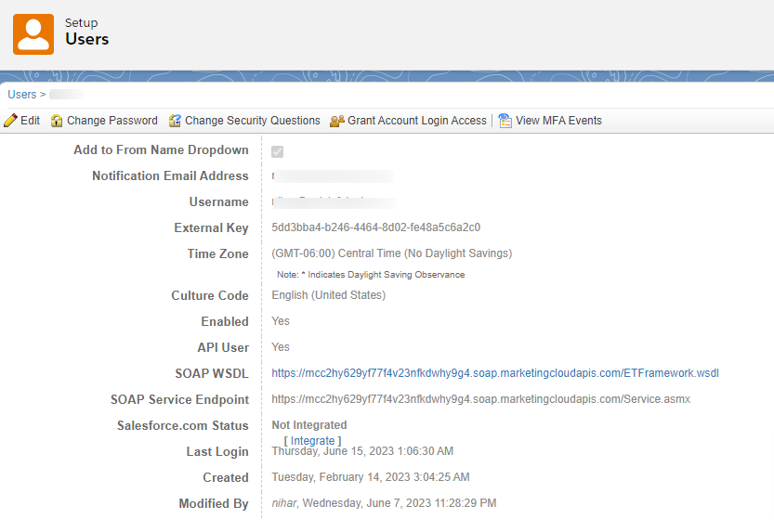
Task: Click the Daylight Saving Observance note
Action: point(371,274)
